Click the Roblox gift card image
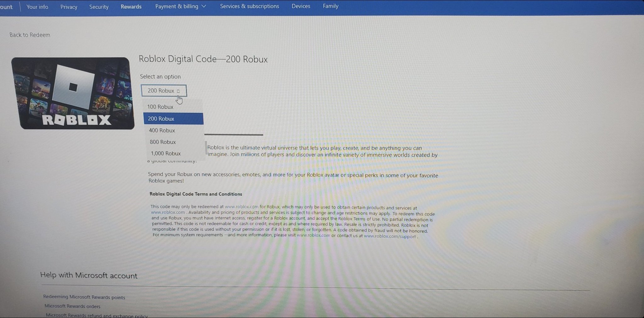644x318 pixels. (73, 93)
